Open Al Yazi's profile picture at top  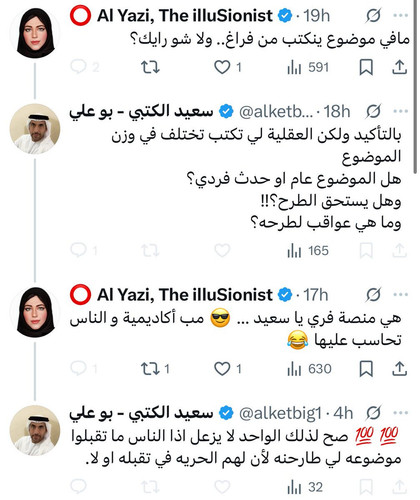pos(35,33)
